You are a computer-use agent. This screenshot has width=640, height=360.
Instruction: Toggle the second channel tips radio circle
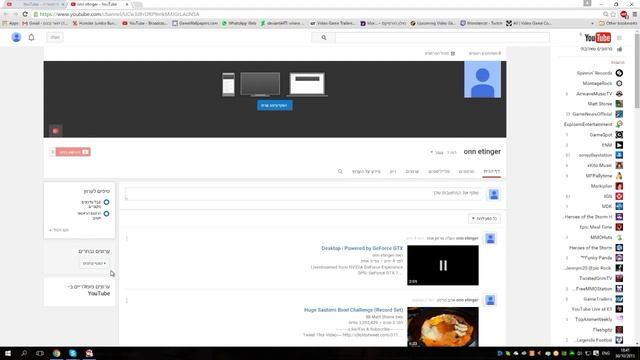(107, 213)
